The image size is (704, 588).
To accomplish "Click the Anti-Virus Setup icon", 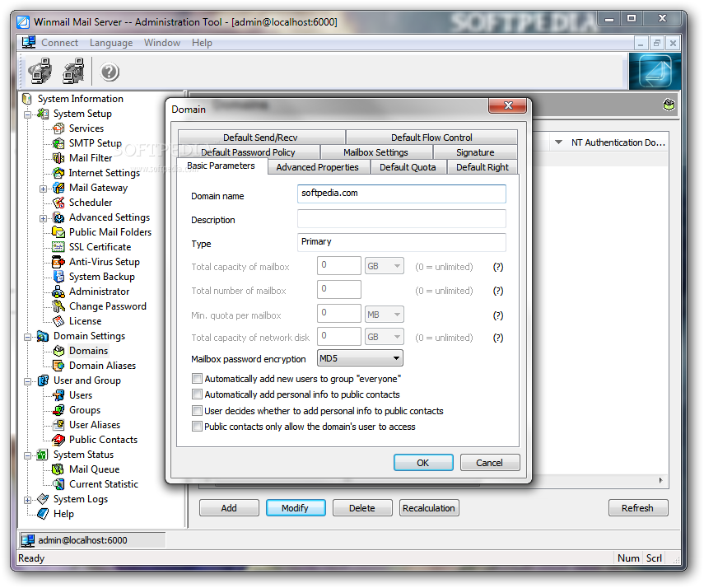I will pyautogui.click(x=58, y=262).
